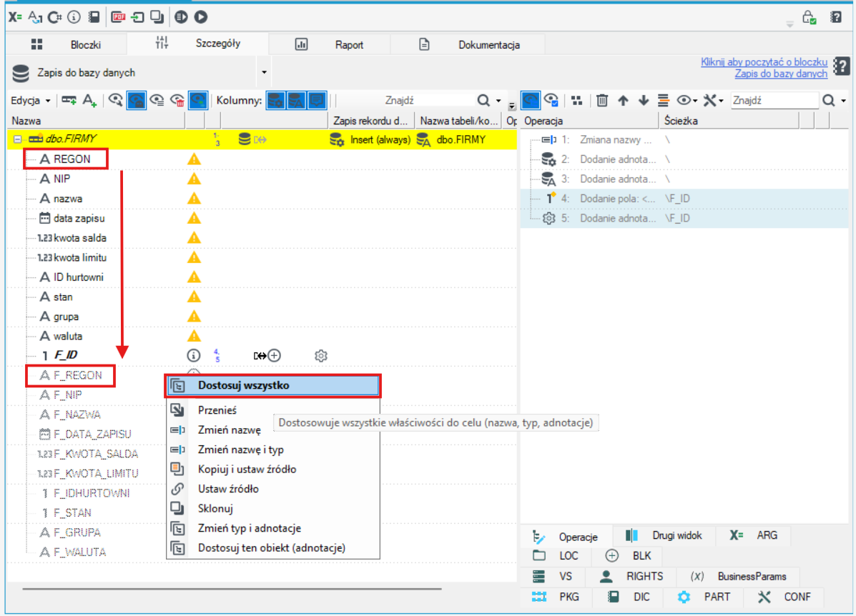Screen dimensions: 856x616
Task: Collapse the dbo.FIRMY tree node
Action: coord(17,139)
